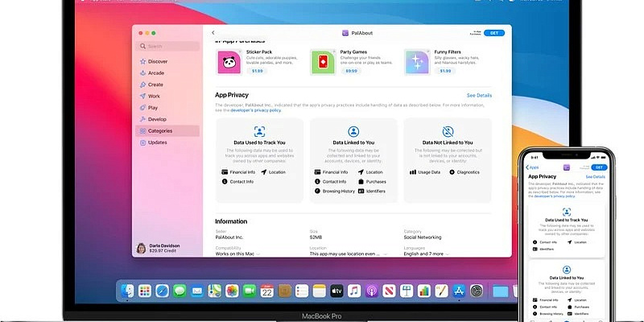Buy Party Games for $9.99
Viewport: 644px width, 322px height.
[351, 71]
